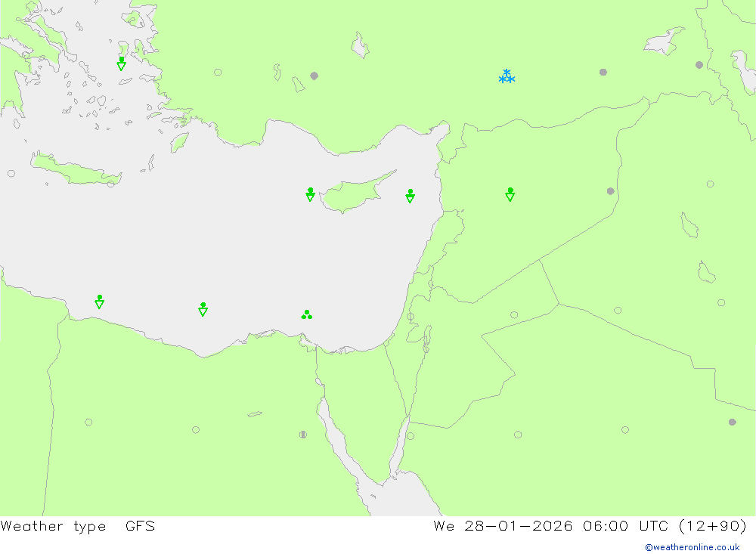
Task: Click the westernmost green shower symbol off Libyan coast
Action: pos(99,302)
